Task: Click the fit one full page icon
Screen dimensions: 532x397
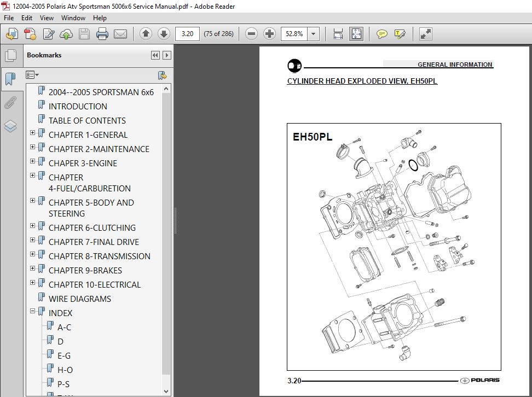Action: pos(356,34)
